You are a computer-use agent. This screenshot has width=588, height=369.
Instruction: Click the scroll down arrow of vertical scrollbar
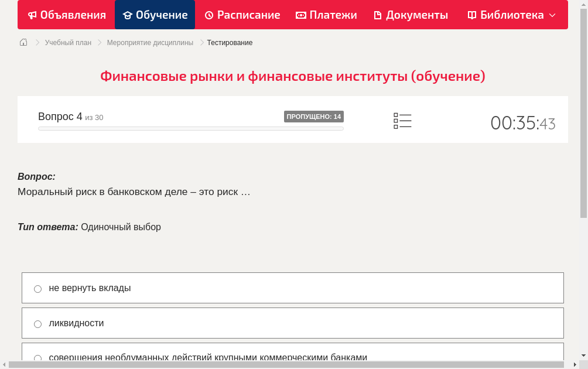pyautogui.click(x=583, y=356)
